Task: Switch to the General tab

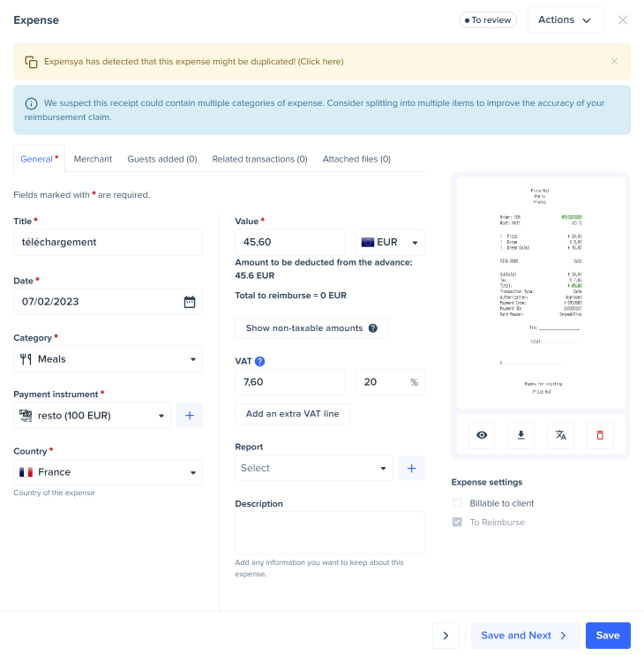Action: tap(39, 159)
